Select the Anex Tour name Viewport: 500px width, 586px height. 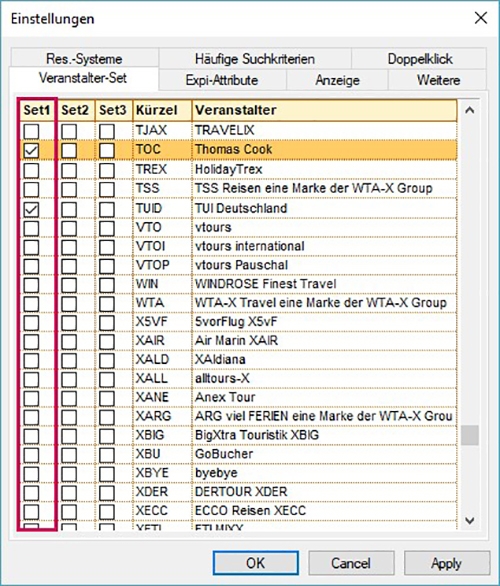point(225,397)
